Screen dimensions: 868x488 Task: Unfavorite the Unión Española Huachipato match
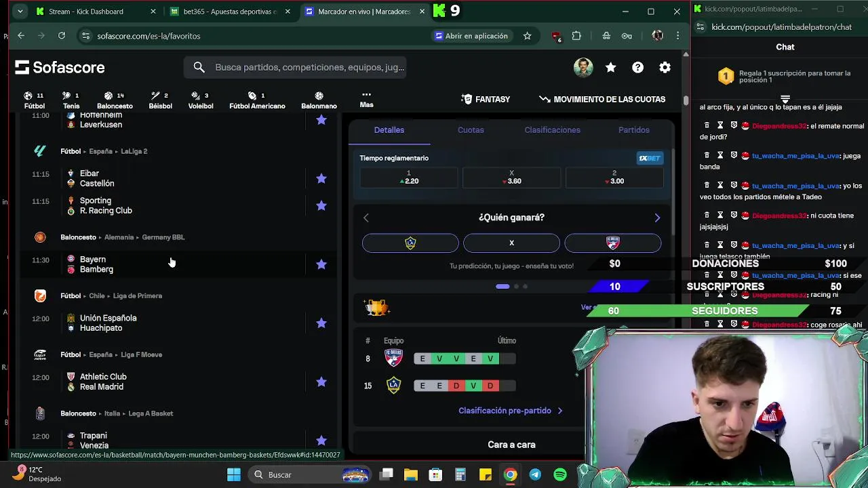[x=321, y=323]
